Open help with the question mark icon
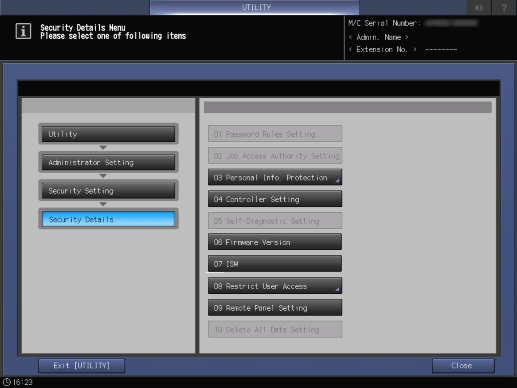 tap(504, 7)
